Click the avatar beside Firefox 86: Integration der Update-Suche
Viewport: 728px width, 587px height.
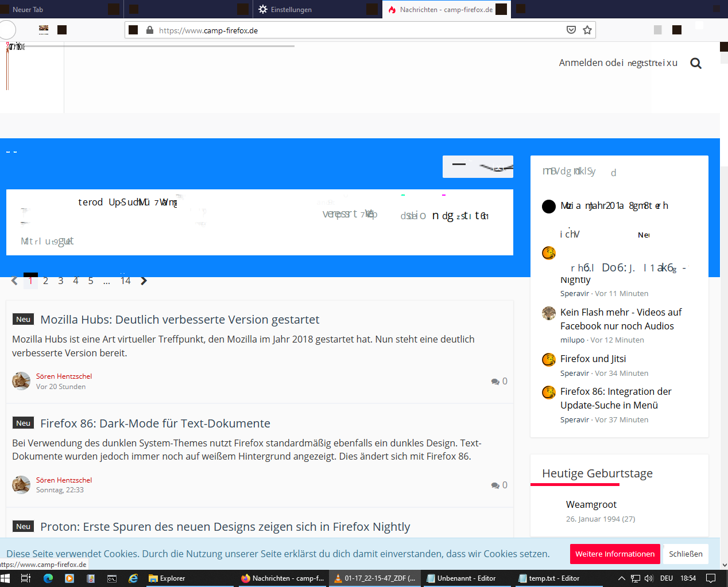pyautogui.click(x=549, y=392)
